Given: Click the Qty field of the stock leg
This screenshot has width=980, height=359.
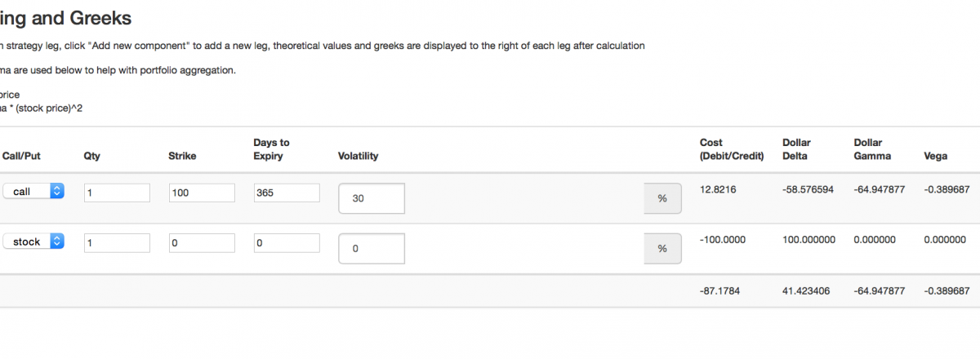Looking at the screenshot, I should pyautogui.click(x=117, y=242).
